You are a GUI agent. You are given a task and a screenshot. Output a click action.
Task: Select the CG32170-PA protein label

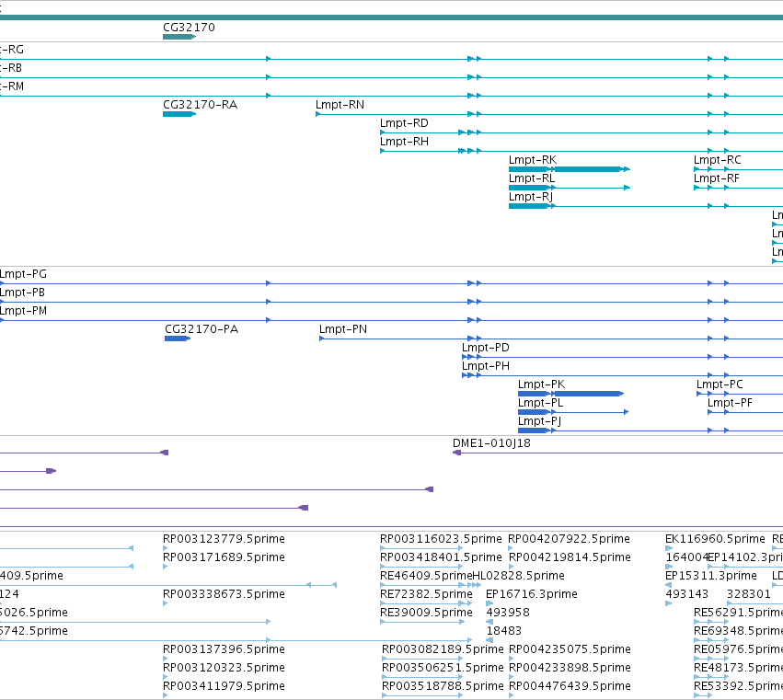202,329
